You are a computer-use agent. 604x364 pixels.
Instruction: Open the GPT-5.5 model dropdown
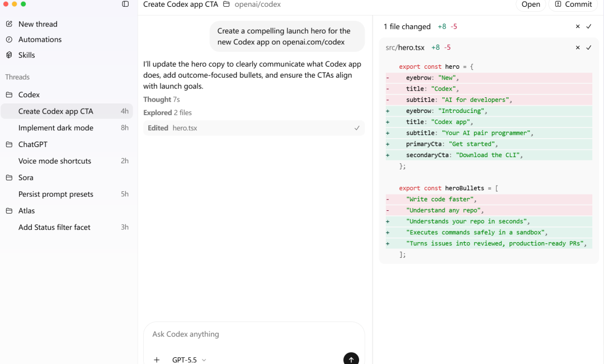[x=189, y=360]
